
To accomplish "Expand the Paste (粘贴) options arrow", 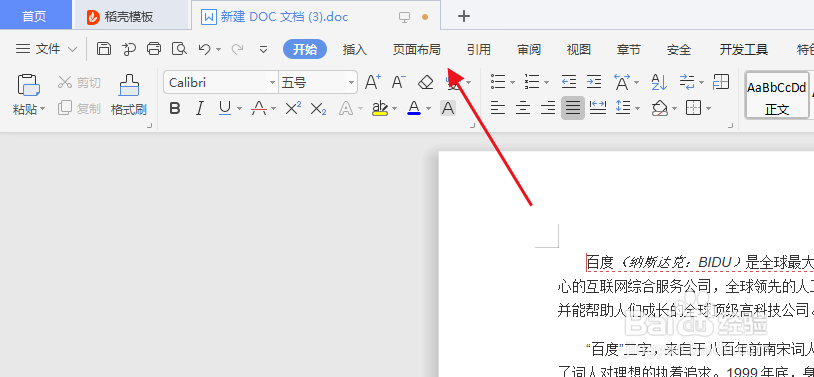I will coord(43,110).
